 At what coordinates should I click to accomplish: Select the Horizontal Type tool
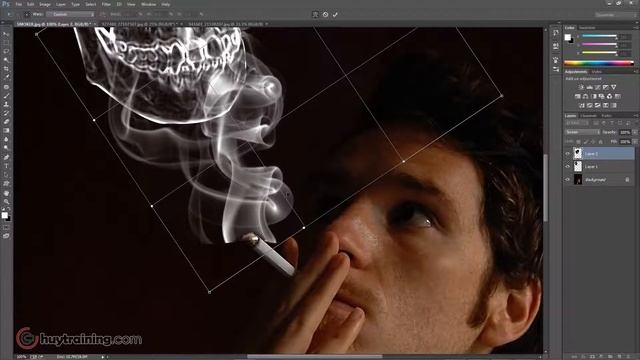coord(6,166)
